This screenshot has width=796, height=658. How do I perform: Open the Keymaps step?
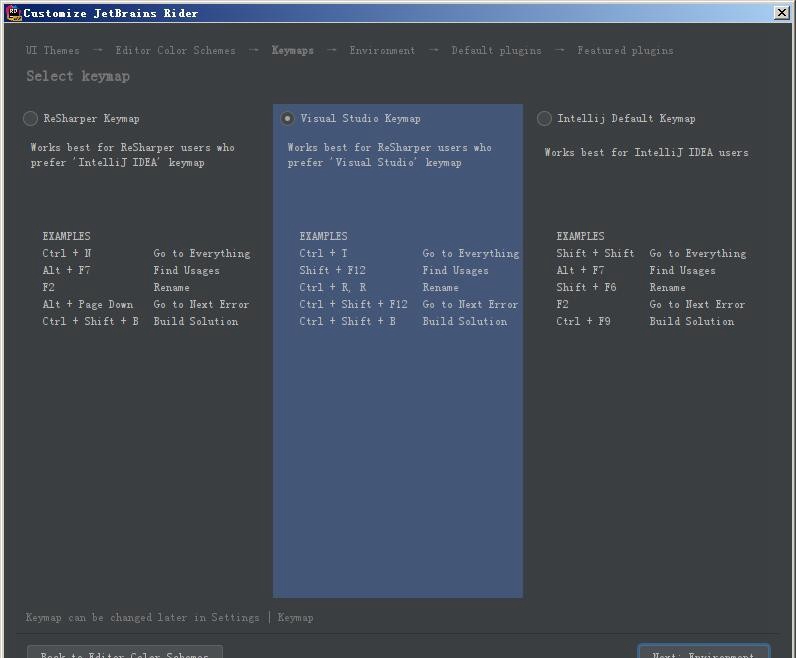pyautogui.click(x=293, y=50)
